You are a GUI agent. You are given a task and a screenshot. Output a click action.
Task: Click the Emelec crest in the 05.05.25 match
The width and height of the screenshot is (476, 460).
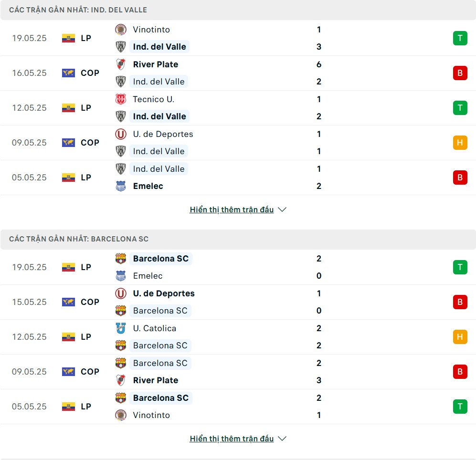click(120, 186)
